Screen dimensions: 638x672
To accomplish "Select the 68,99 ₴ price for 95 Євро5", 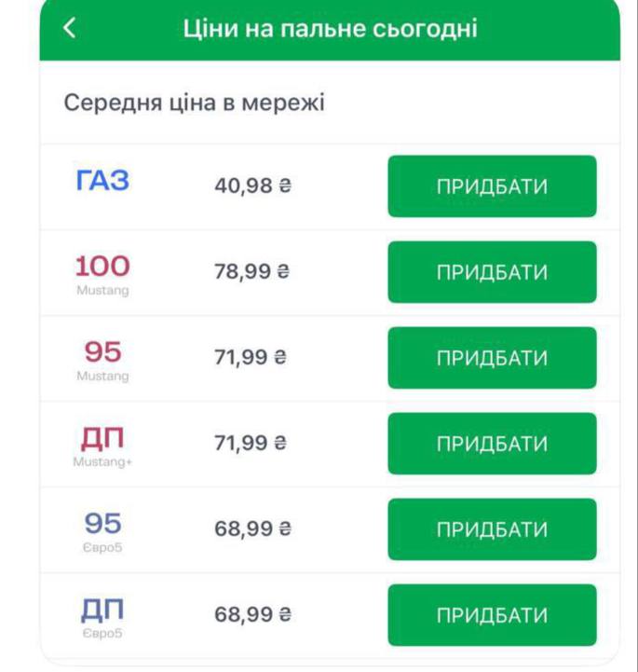I will pyautogui.click(x=252, y=529).
